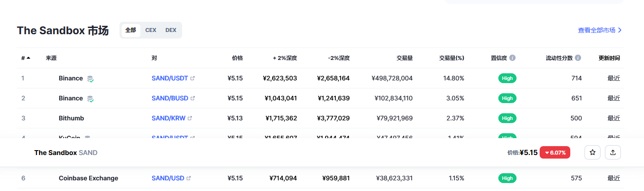Open Coinbase Exchange page
The image size is (644, 191).
point(88,178)
